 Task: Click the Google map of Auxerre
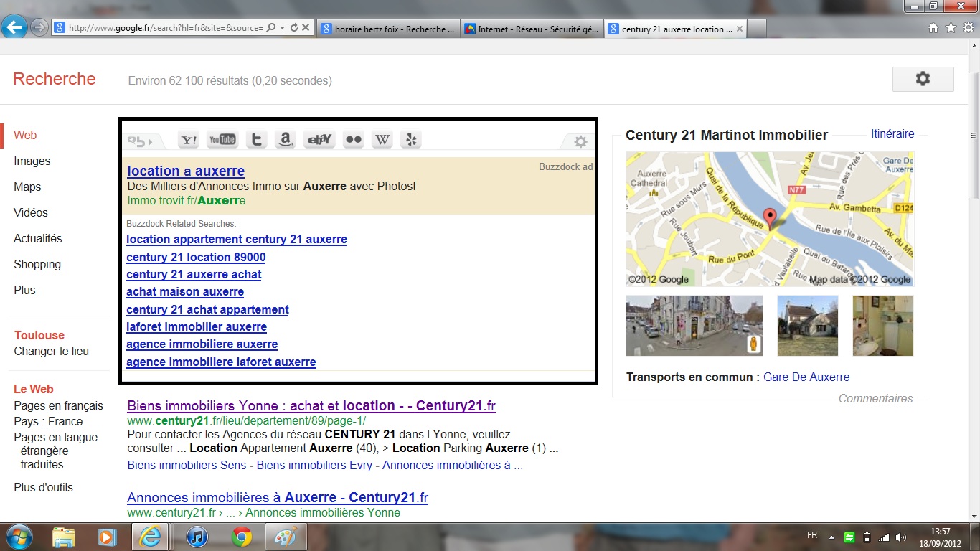770,219
